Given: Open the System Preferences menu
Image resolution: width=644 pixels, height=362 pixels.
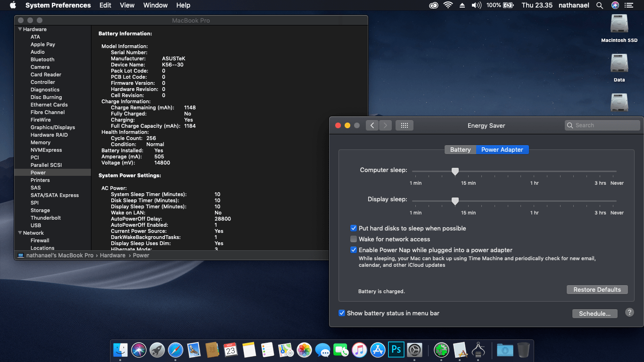Looking at the screenshot, I should pos(58,5).
